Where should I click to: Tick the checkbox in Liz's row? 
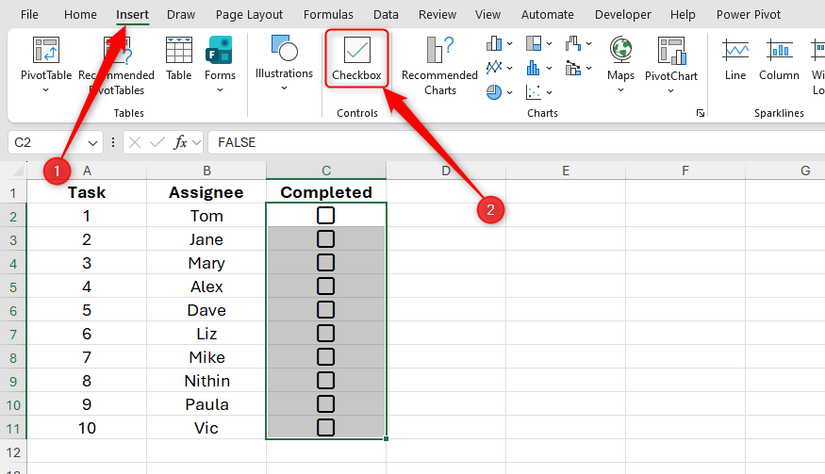(326, 333)
